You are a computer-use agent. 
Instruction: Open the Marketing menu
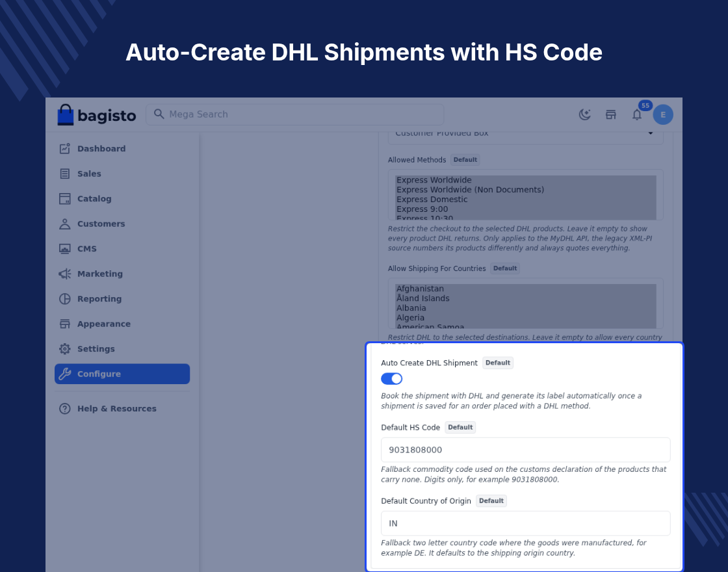(x=122, y=274)
